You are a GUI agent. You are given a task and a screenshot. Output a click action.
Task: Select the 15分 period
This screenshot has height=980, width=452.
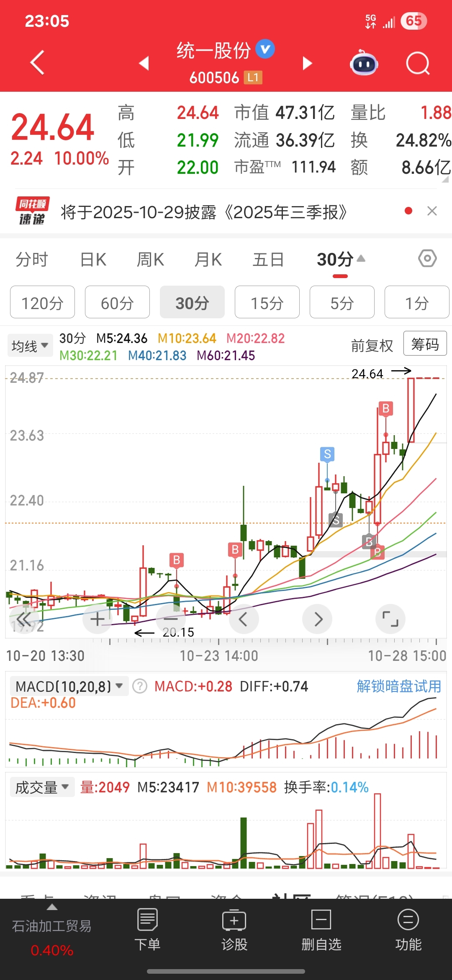tap(267, 302)
